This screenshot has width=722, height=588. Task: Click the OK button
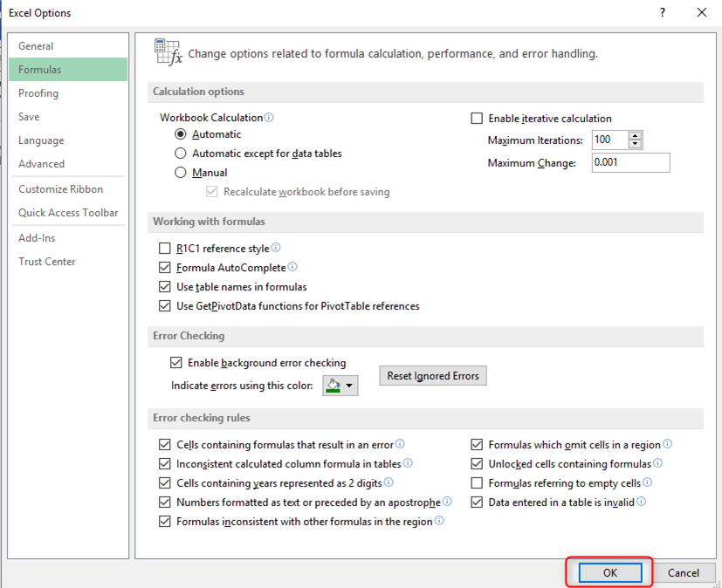(610, 573)
